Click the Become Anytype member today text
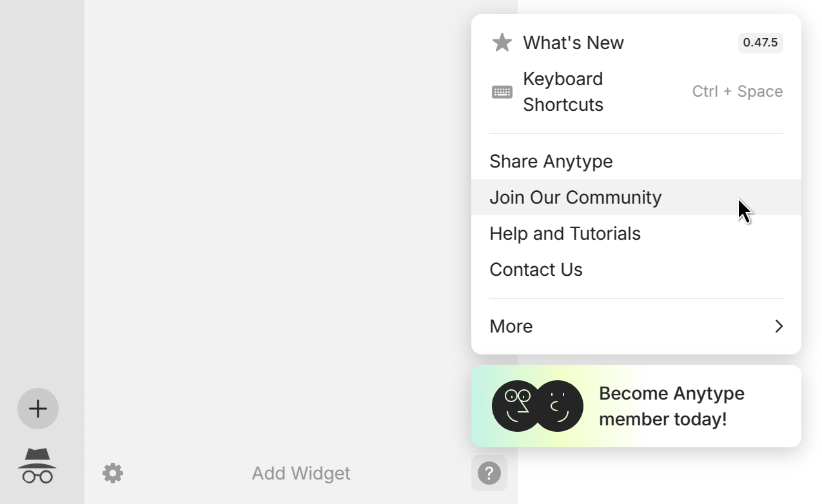The image size is (822, 504). pyautogui.click(x=671, y=406)
